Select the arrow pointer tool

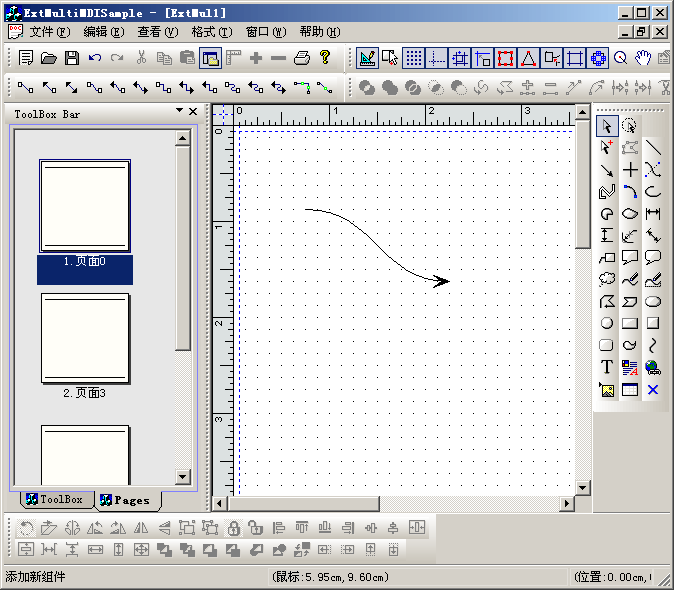(606, 126)
